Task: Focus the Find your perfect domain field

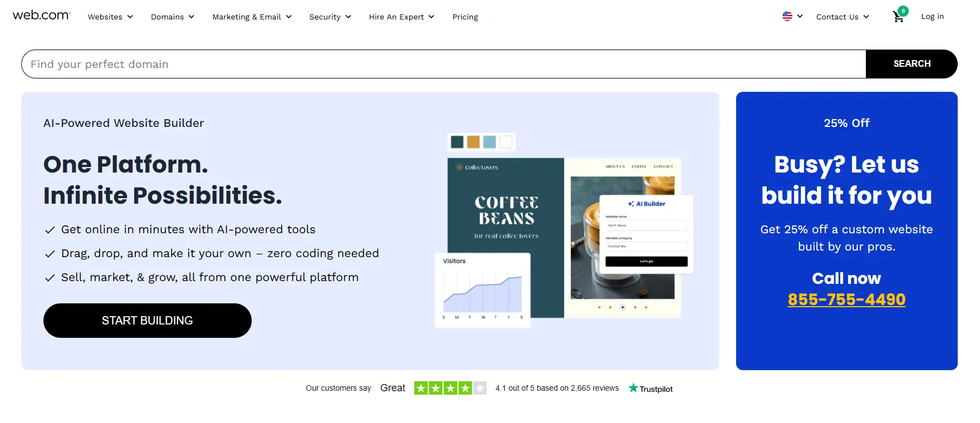Action: pos(444,64)
